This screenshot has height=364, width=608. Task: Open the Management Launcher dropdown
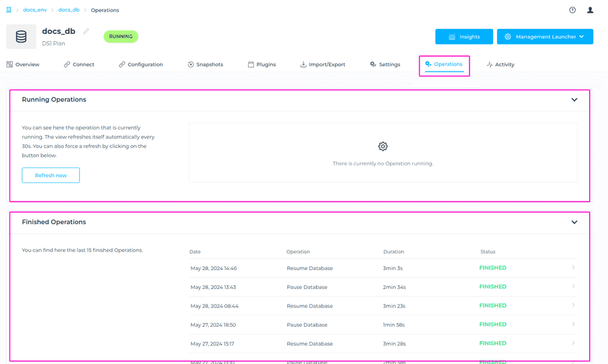click(x=545, y=36)
